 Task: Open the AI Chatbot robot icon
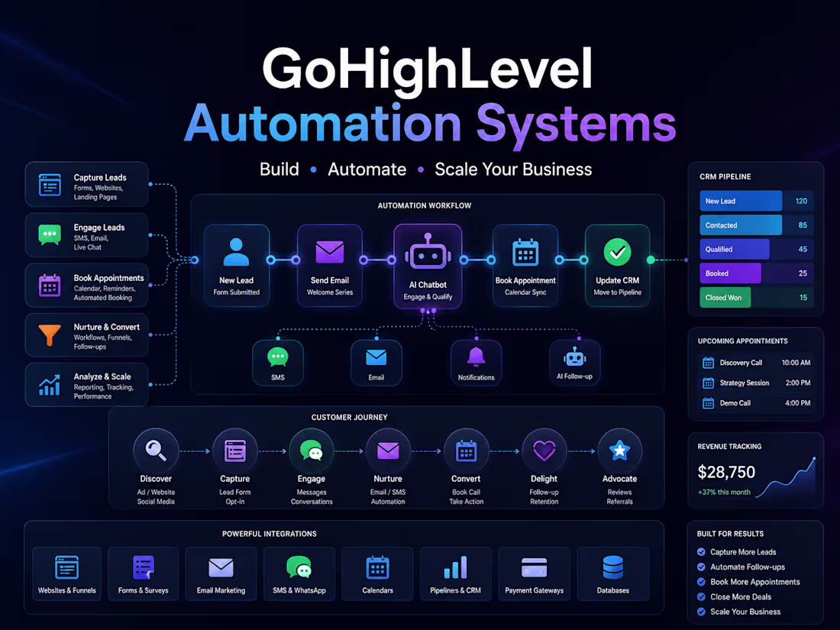coord(428,252)
